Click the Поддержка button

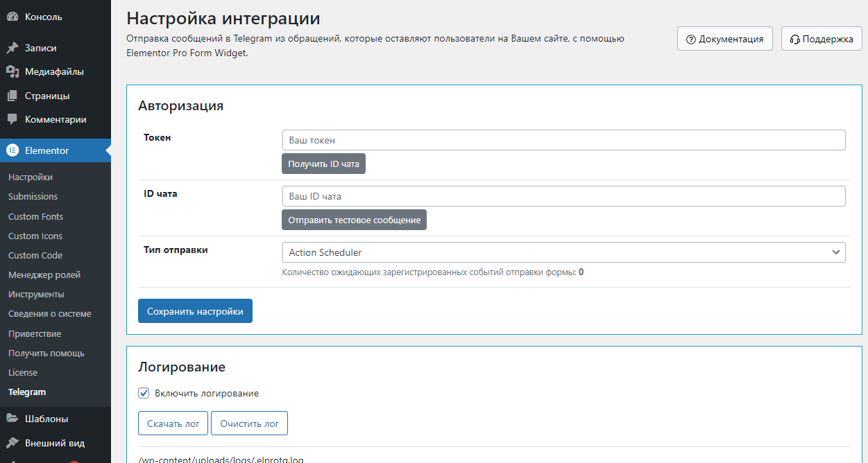point(822,39)
